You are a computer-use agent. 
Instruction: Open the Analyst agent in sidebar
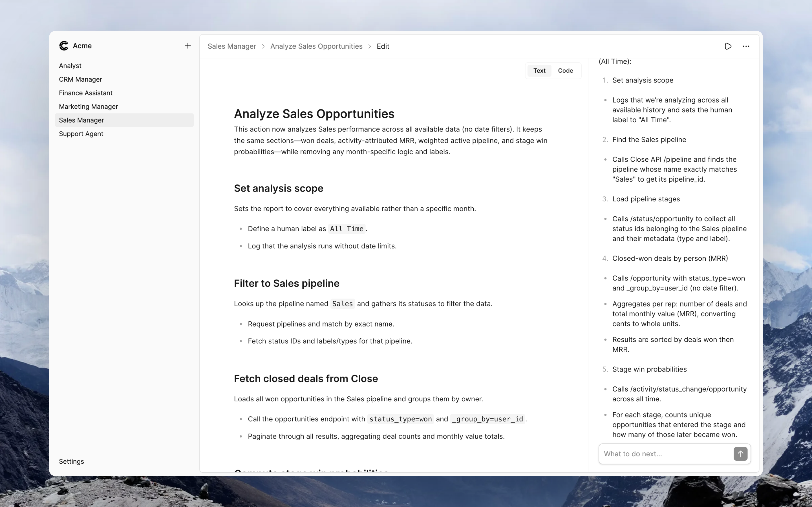click(x=70, y=66)
